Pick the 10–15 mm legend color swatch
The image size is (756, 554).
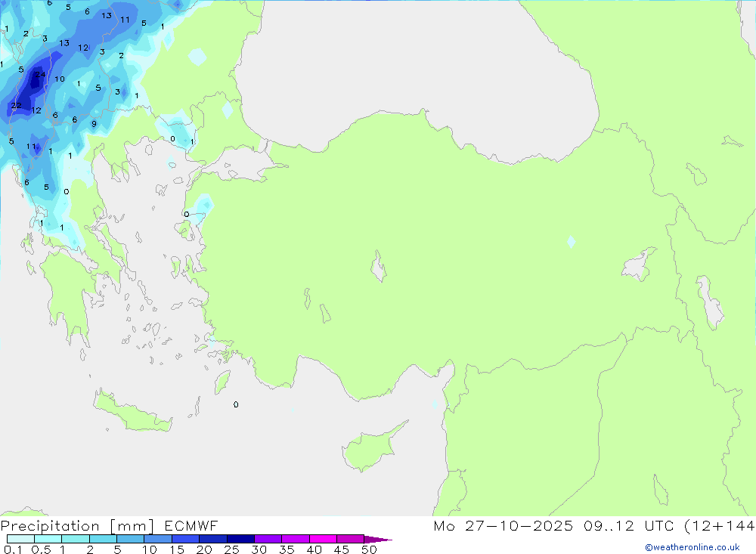[158, 539]
